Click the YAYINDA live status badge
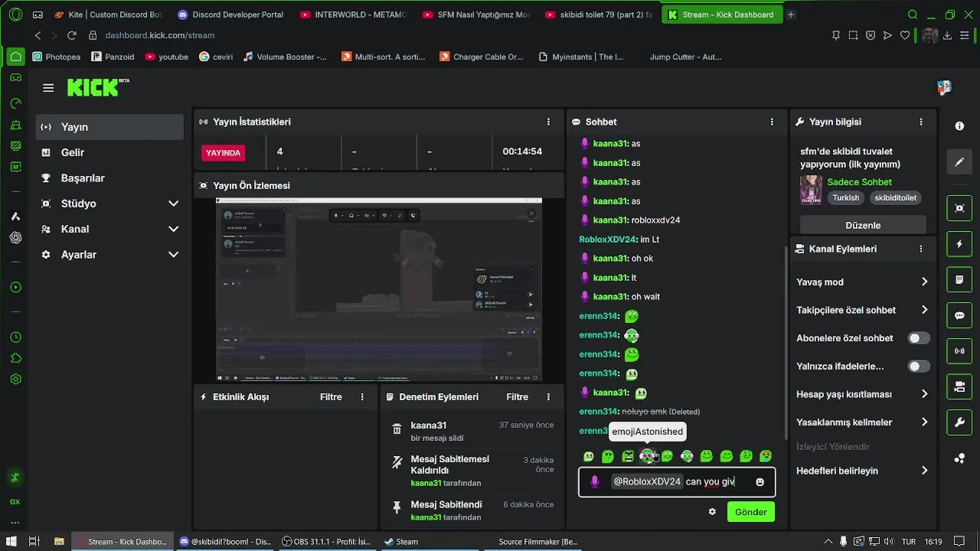Screen dimensions: 980x551 point(223,152)
